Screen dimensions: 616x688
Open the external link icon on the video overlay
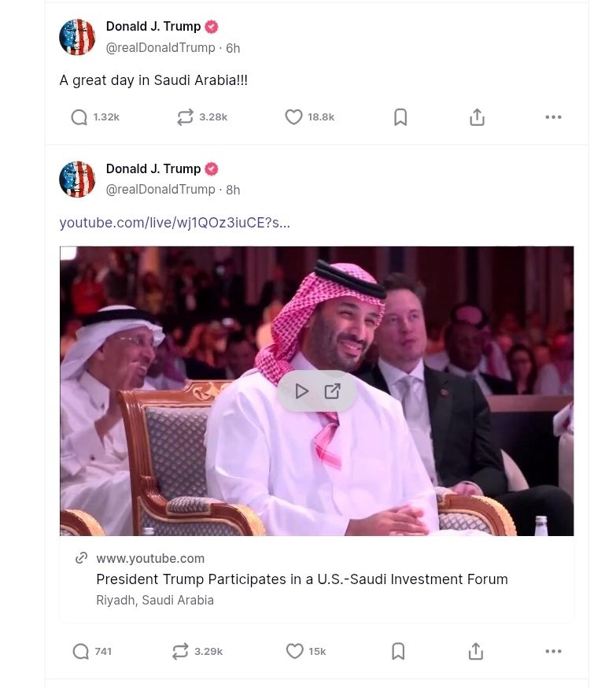[333, 390]
